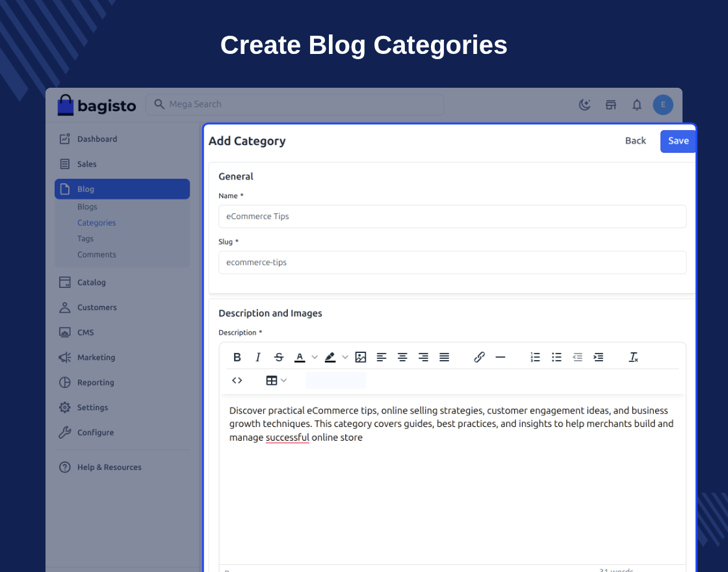The height and width of the screenshot is (572, 728).
Task: Click the Slug input field
Action: point(452,263)
